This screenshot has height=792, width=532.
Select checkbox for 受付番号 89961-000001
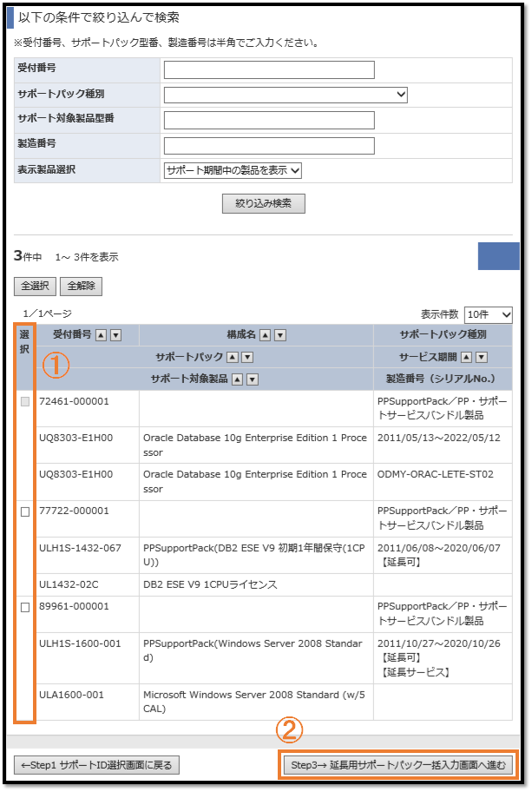[x=25, y=606]
